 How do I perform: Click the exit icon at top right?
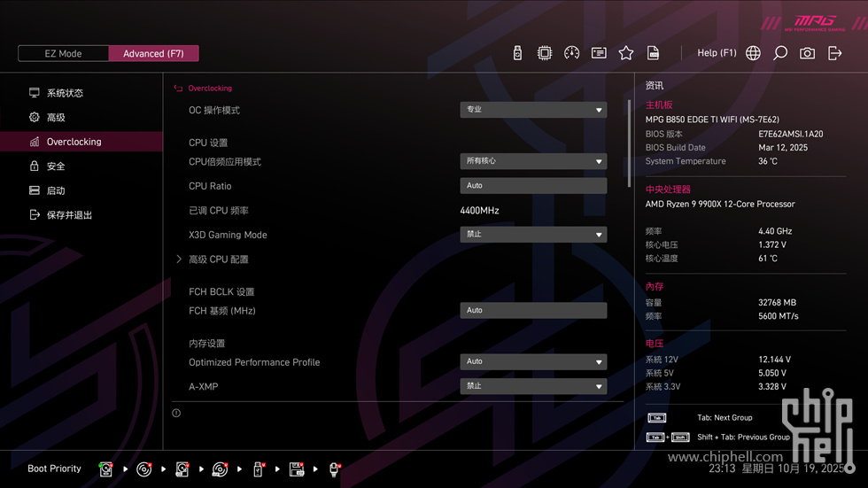(x=834, y=53)
